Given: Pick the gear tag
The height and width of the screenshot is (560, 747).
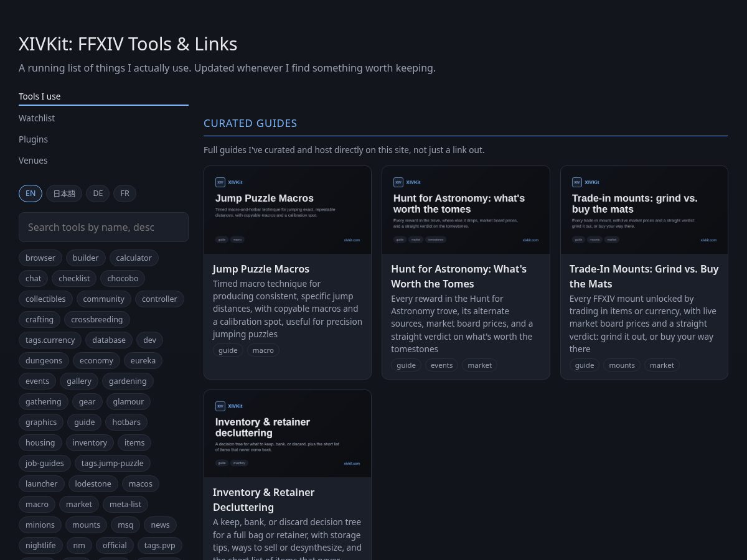Looking at the screenshot, I should coord(87,401).
